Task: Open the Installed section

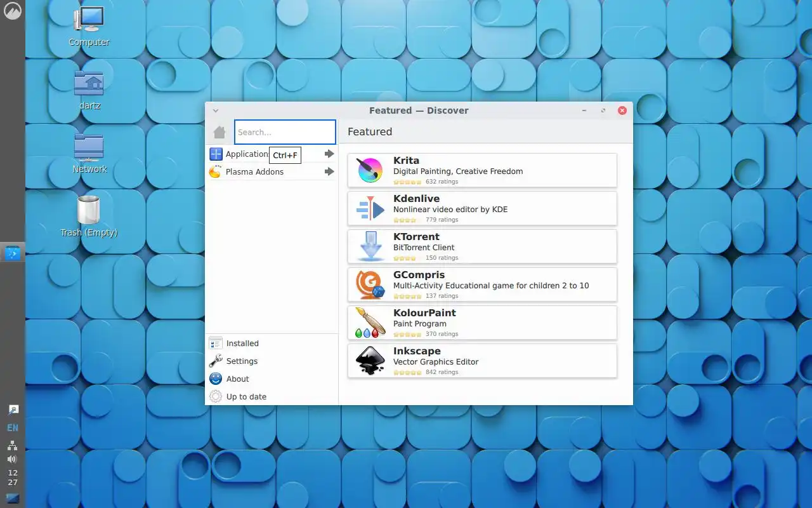Action: pyautogui.click(x=272, y=343)
